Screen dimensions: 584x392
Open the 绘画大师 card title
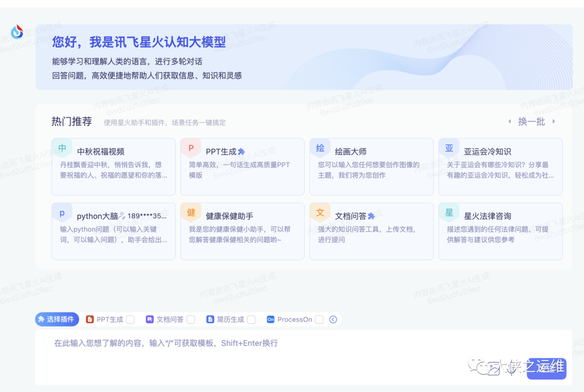click(350, 151)
